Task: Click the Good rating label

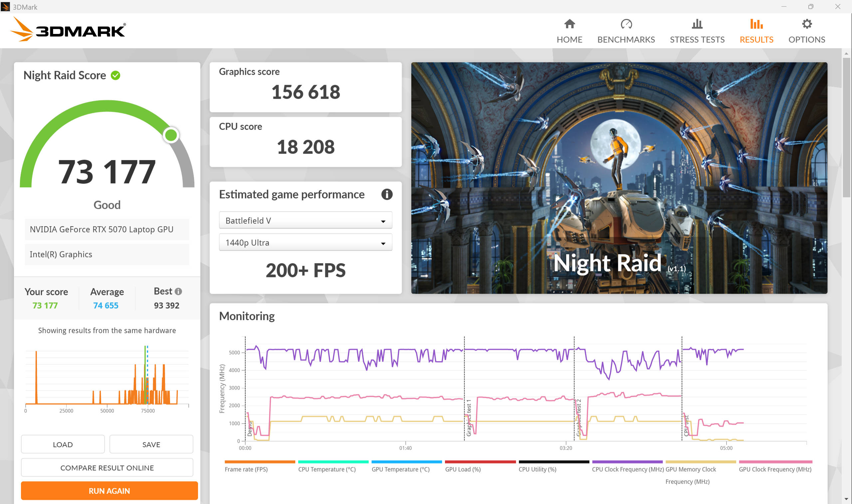Action: 107,205
